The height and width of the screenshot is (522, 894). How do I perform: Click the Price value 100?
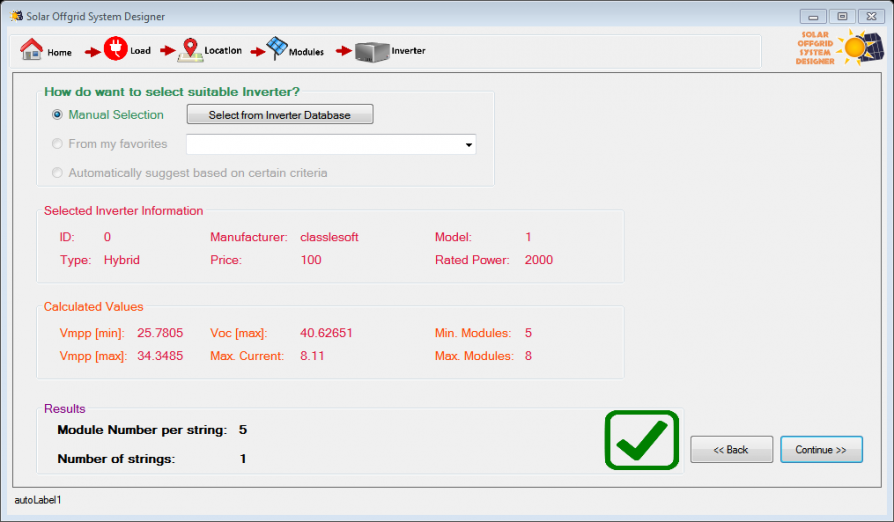pyautogui.click(x=311, y=260)
